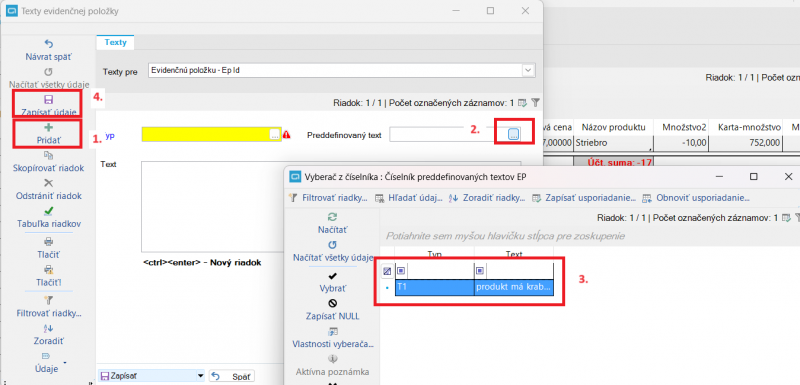
Task: Open Filtrovať riadky in the picker toolbar
Action: click(329, 198)
